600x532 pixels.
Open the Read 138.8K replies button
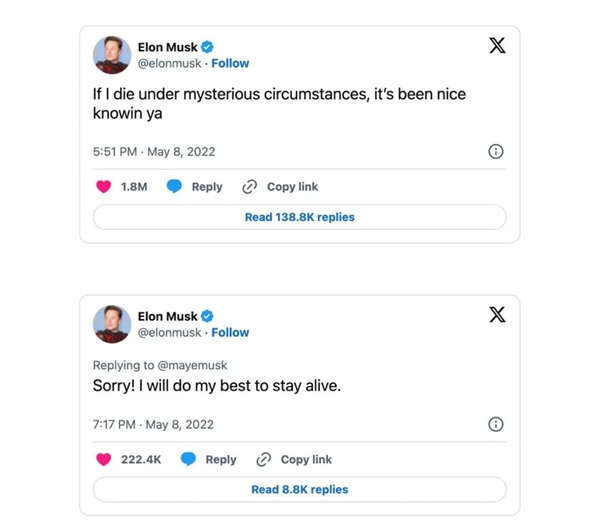pos(299,217)
